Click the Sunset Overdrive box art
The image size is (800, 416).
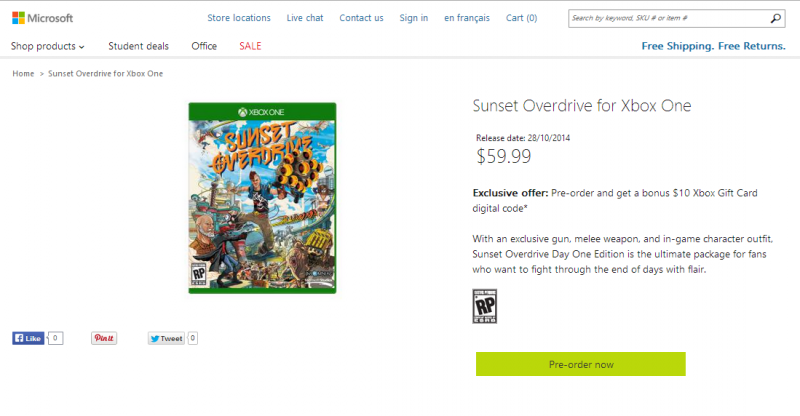click(x=262, y=198)
